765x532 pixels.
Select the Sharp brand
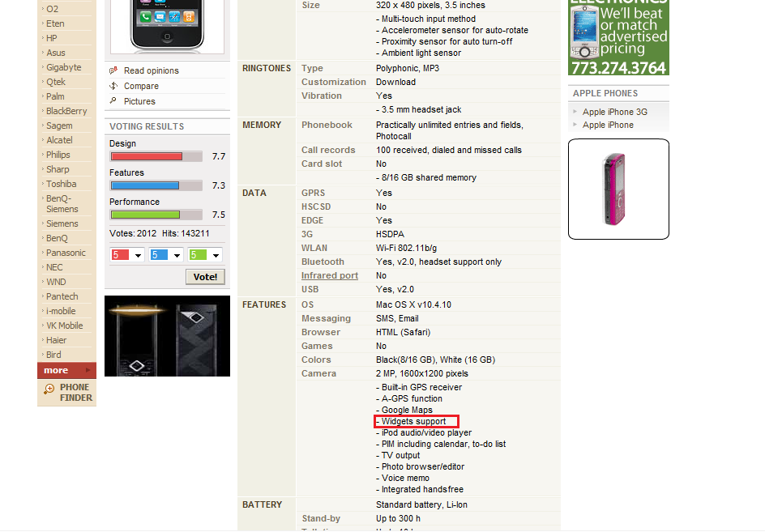click(58, 170)
